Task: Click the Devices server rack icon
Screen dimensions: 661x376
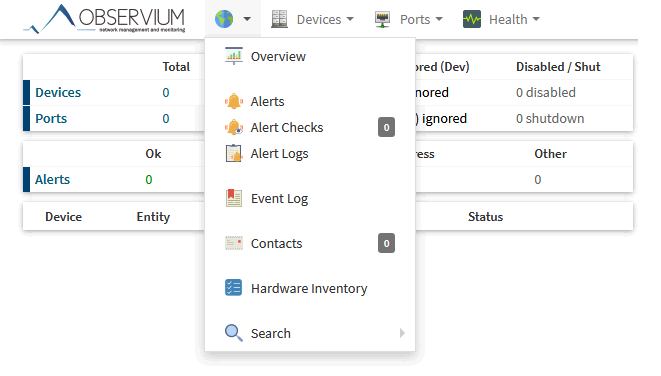Action: point(279,19)
